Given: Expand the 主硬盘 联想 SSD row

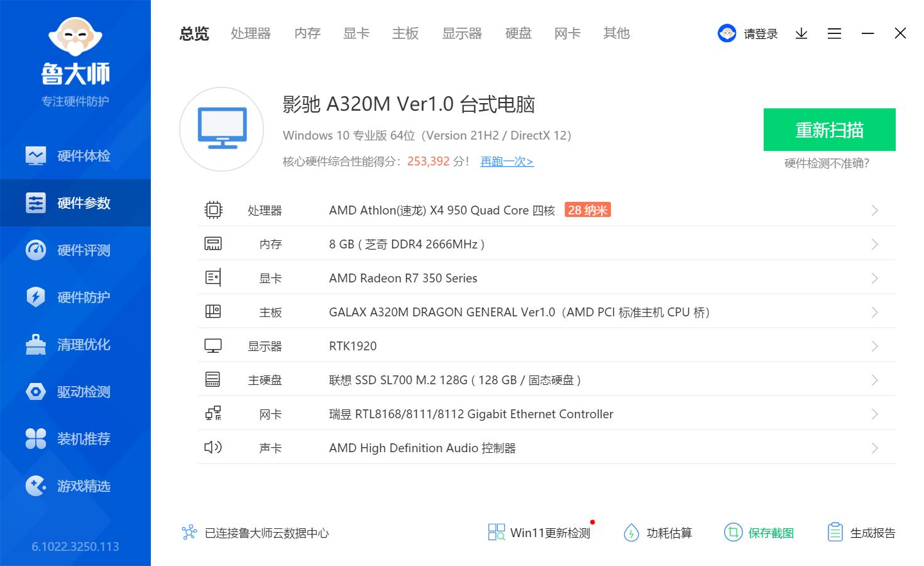Looking at the screenshot, I should 874,379.
